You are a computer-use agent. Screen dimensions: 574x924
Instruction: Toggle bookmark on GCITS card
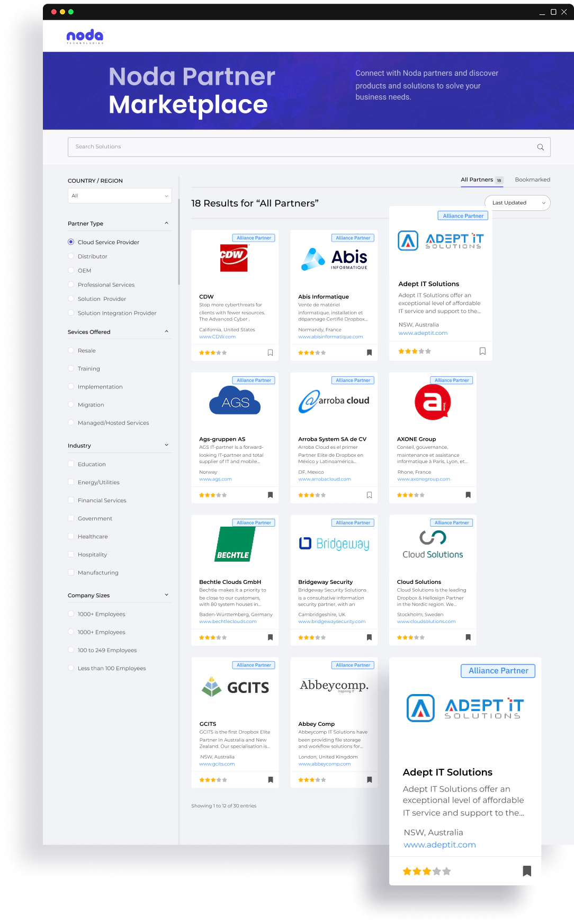(x=270, y=780)
